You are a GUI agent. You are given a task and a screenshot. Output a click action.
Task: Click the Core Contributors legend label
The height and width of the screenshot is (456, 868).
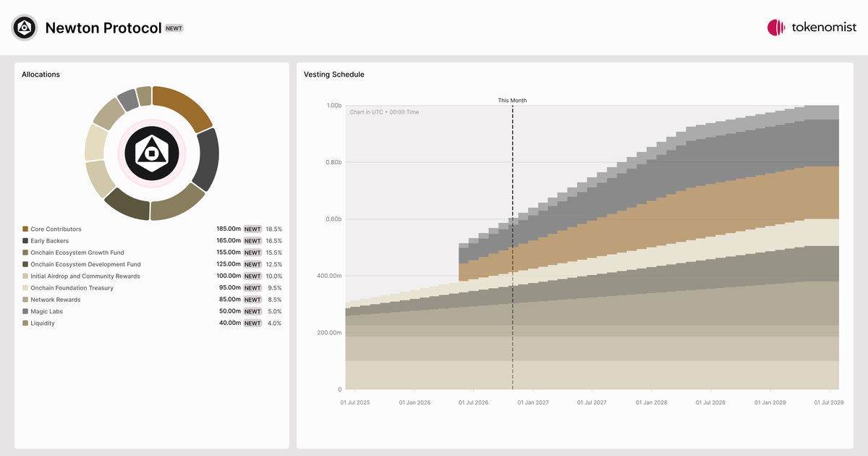point(56,229)
